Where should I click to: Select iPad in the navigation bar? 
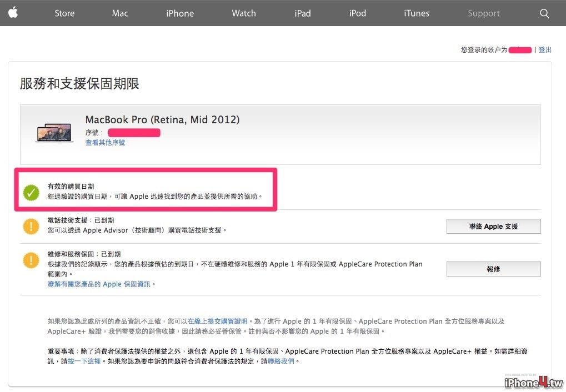click(x=303, y=13)
